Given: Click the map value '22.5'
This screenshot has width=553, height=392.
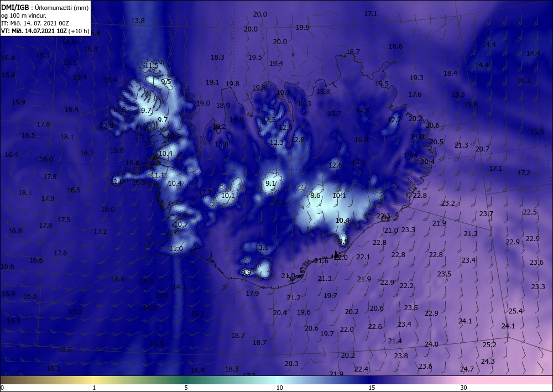Looking at the screenshot, I should point(530,212).
